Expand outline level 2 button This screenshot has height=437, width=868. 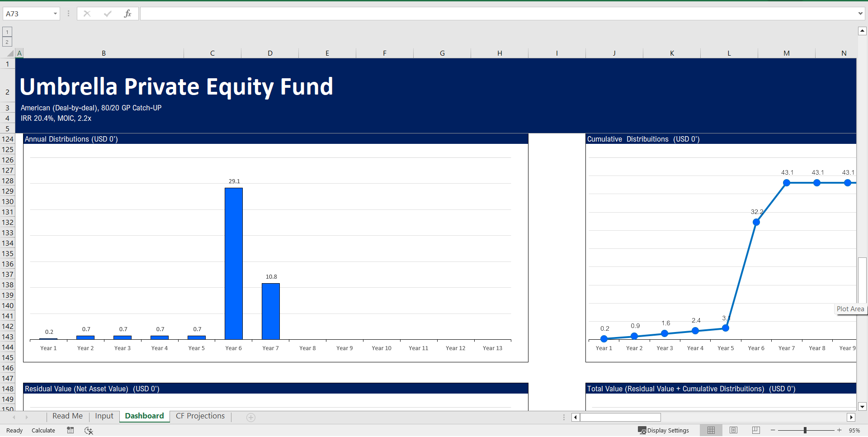click(7, 42)
